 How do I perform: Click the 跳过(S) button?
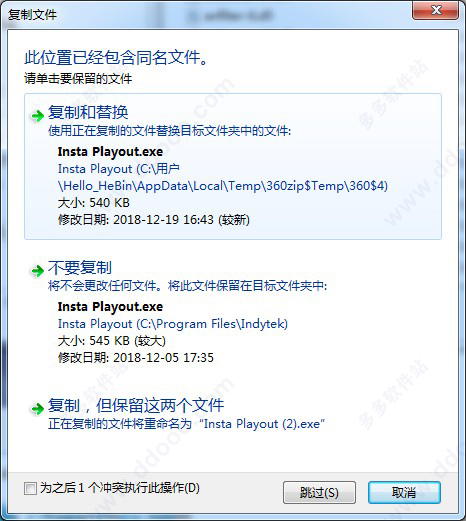pos(319,492)
